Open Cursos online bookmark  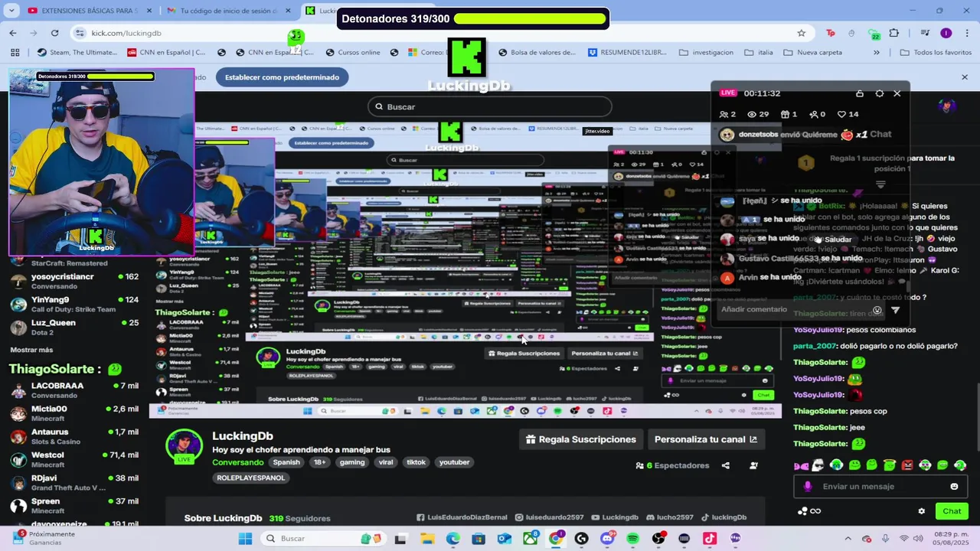coord(353,53)
